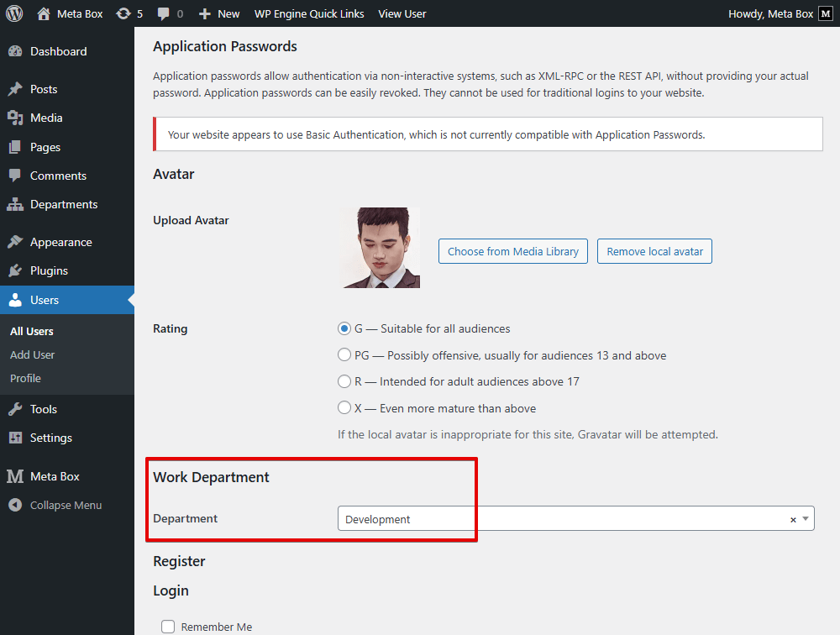Click Choose from Media Library button
The width and height of the screenshot is (840, 635).
(512, 251)
